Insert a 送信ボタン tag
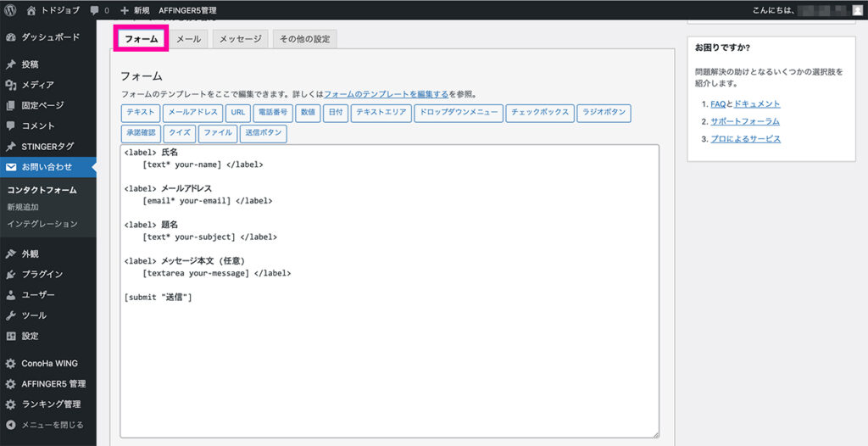 pyautogui.click(x=264, y=133)
